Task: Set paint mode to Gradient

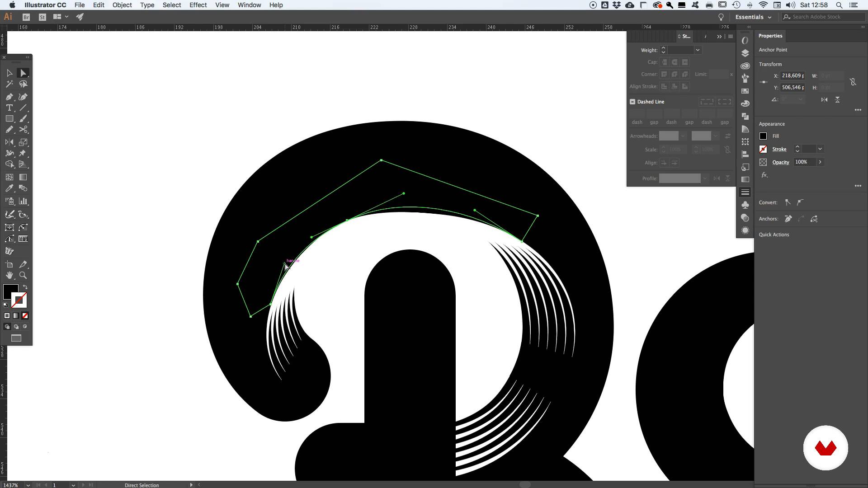Action: click(x=16, y=315)
